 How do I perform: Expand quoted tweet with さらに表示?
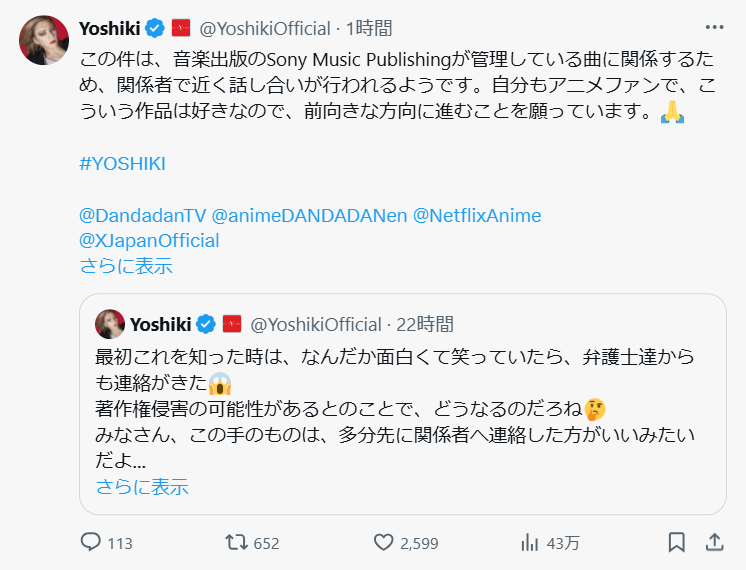point(142,487)
